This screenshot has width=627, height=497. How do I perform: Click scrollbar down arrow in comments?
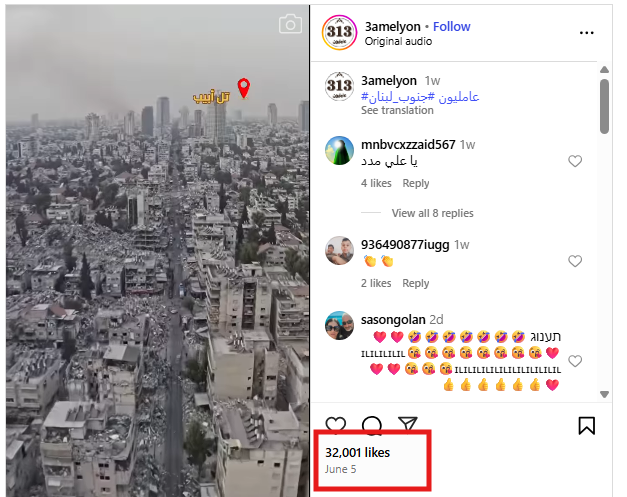[604, 394]
